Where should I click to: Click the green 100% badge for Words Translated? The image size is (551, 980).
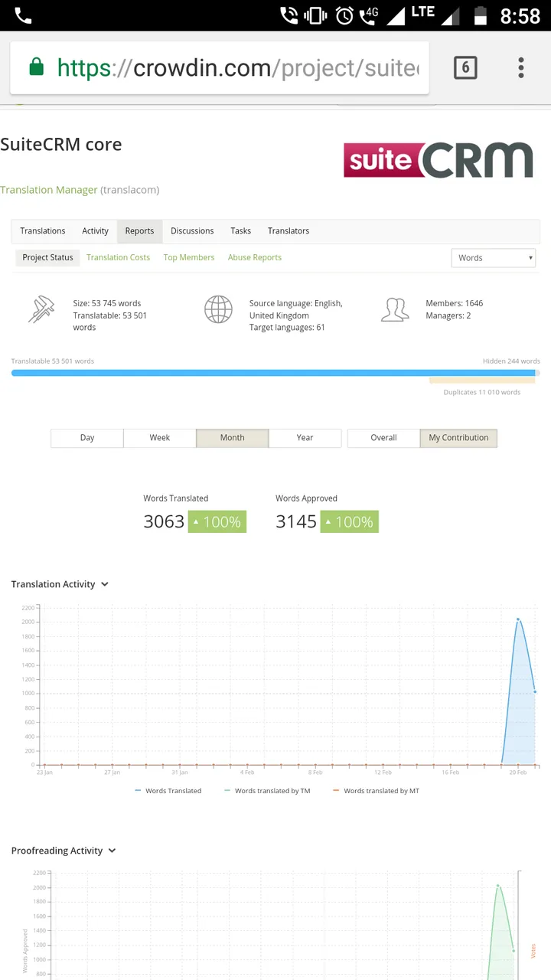217,522
